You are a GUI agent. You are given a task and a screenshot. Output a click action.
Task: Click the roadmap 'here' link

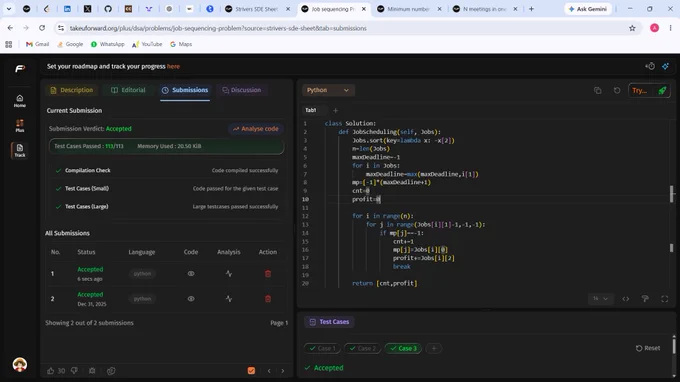(173, 66)
